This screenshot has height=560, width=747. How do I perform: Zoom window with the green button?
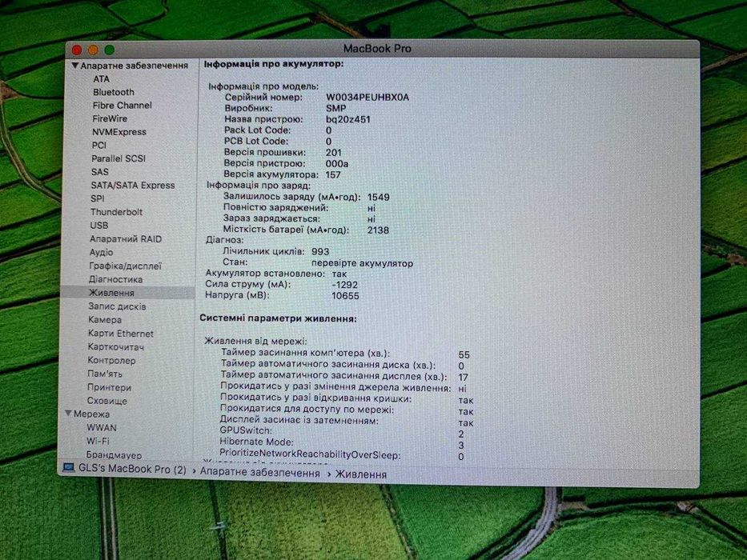(x=110, y=50)
